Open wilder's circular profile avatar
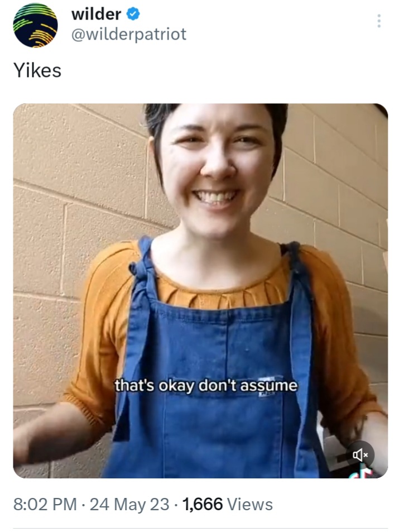The image size is (399, 532). click(35, 25)
